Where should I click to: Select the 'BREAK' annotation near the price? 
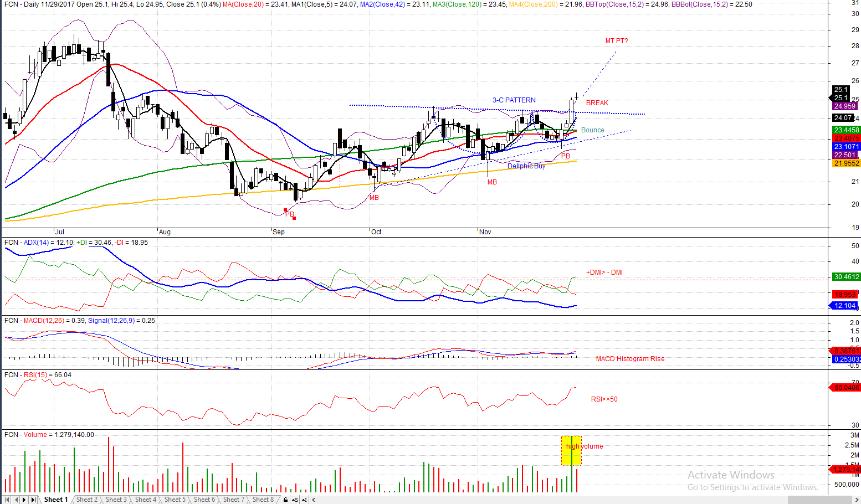click(597, 103)
